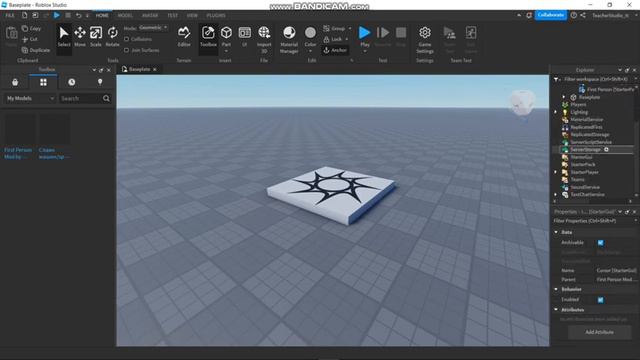Open Game Settings

[x=424, y=40]
